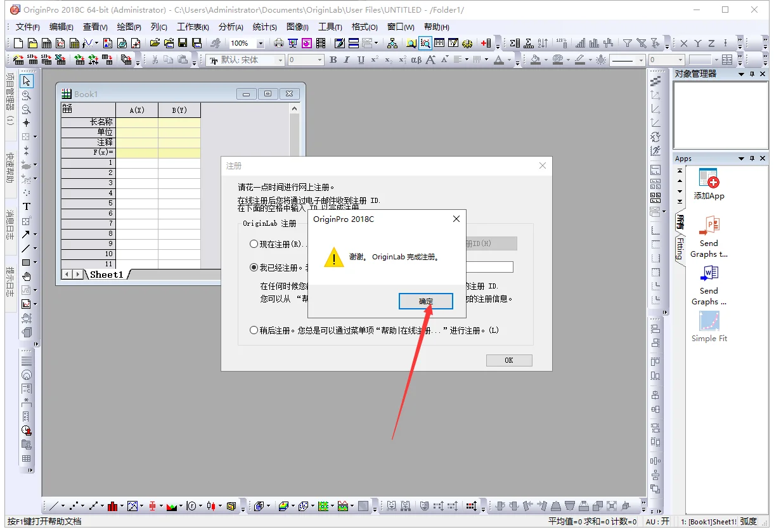The image size is (774, 532).
Task: Expand the 100% zoom level dropdown
Action: (261, 43)
